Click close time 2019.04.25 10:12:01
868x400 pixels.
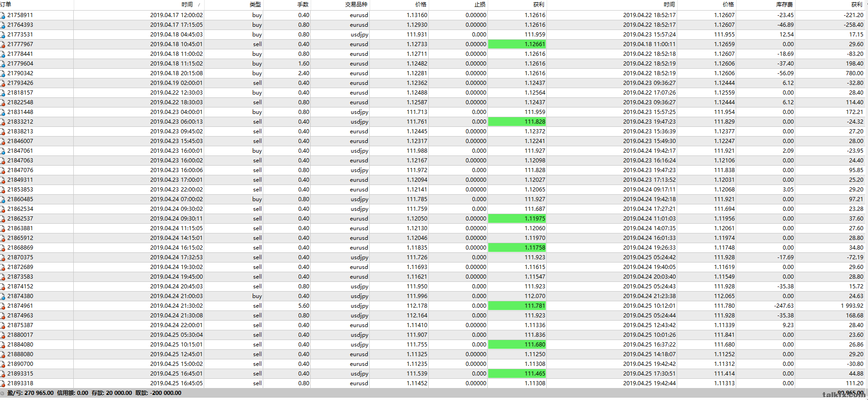click(650, 306)
